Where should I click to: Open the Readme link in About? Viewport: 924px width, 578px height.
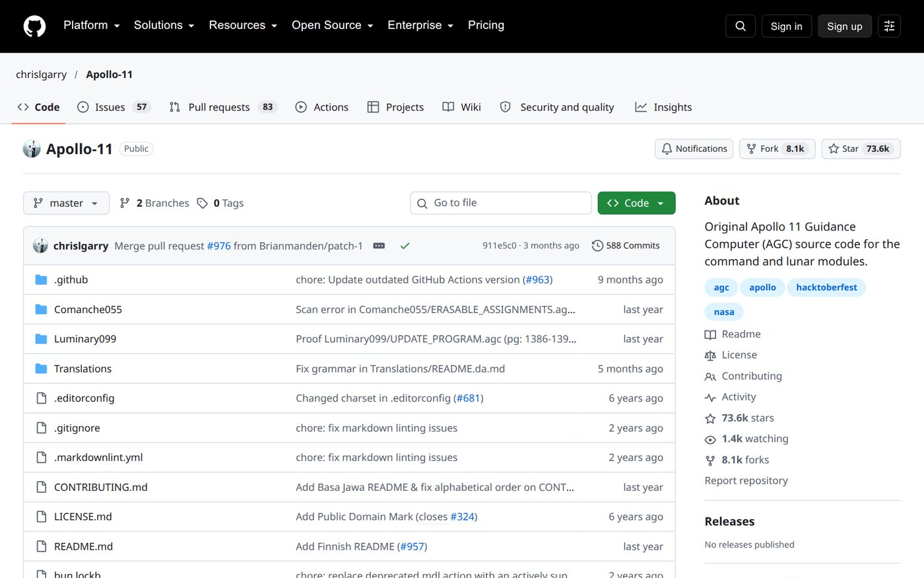(x=733, y=334)
